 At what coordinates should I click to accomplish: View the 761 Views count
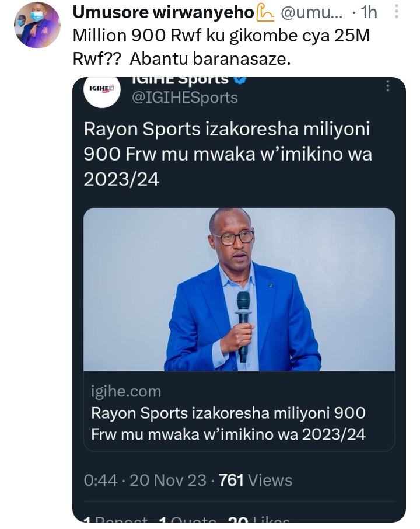256,480
